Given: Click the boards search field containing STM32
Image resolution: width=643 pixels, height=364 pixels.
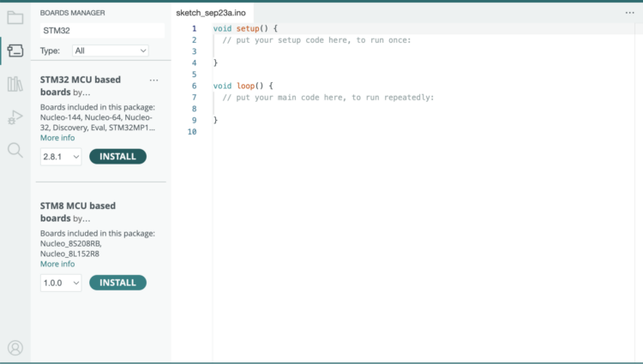Looking at the screenshot, I should coord(101,31).
